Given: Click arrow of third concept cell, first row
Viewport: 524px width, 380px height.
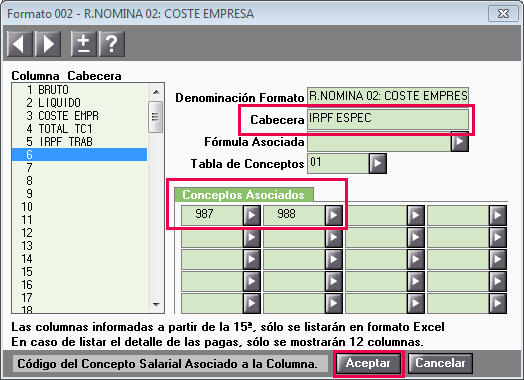Looking at the screenshot, I should point(416,216).
